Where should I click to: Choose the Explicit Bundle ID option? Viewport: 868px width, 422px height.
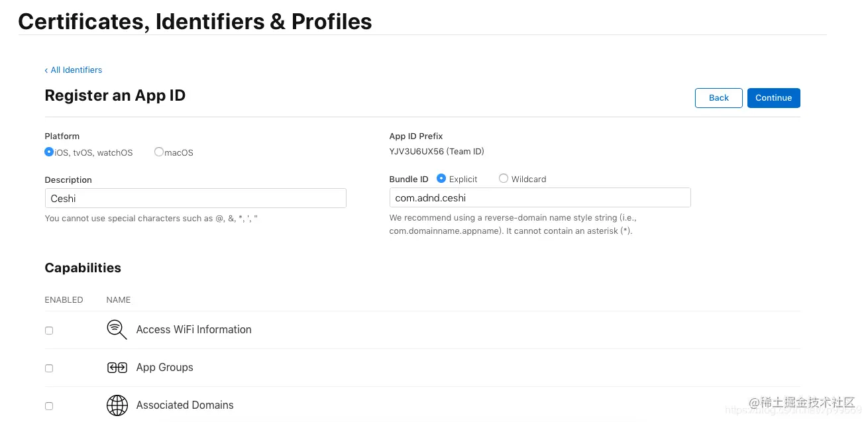(441, 178)
